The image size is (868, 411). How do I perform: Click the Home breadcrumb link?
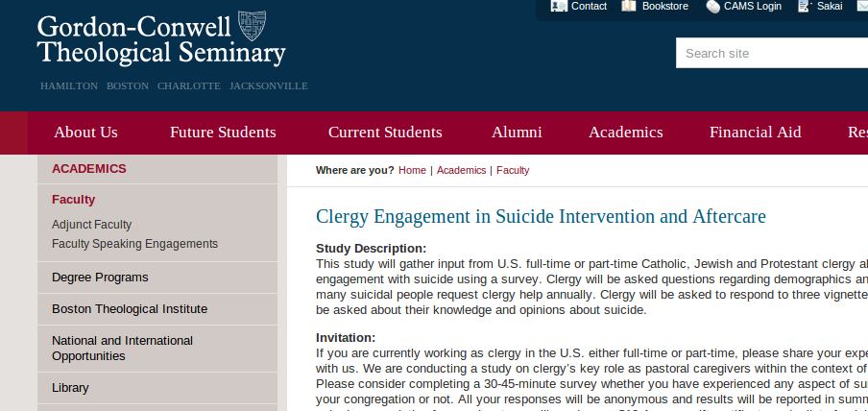[413, 170]
